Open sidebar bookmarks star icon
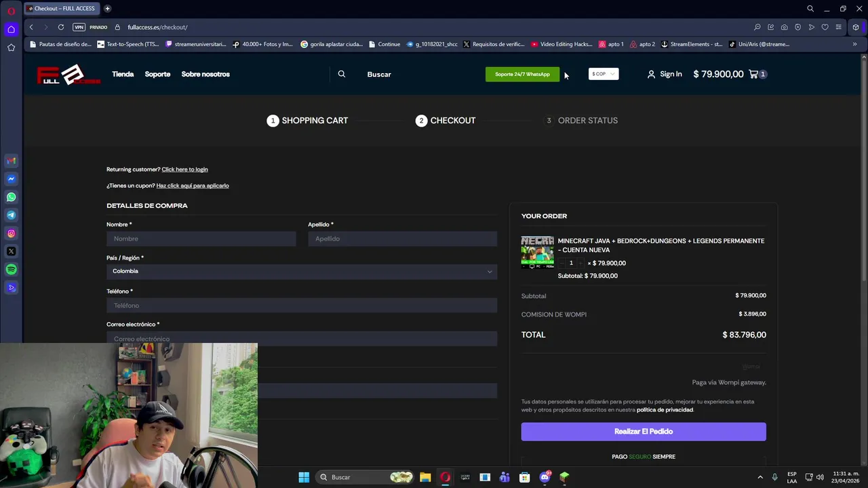 click(x=11, y=47)
